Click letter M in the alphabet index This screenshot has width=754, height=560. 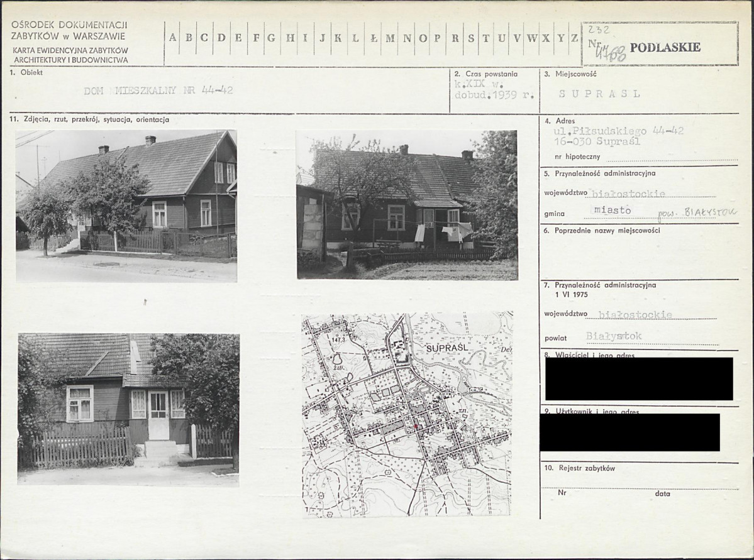pyautogui.click(x=390, y=38)
